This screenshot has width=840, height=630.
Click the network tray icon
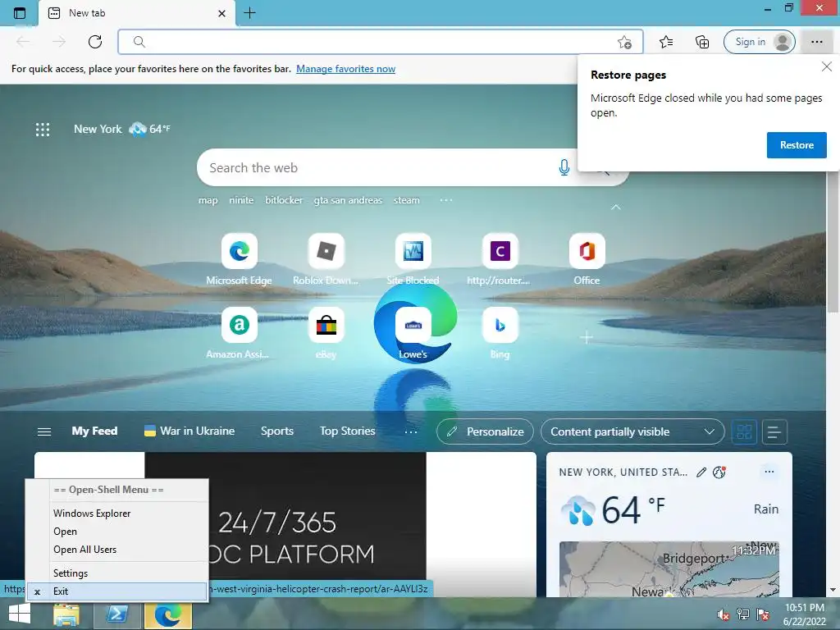coord(743,614)
